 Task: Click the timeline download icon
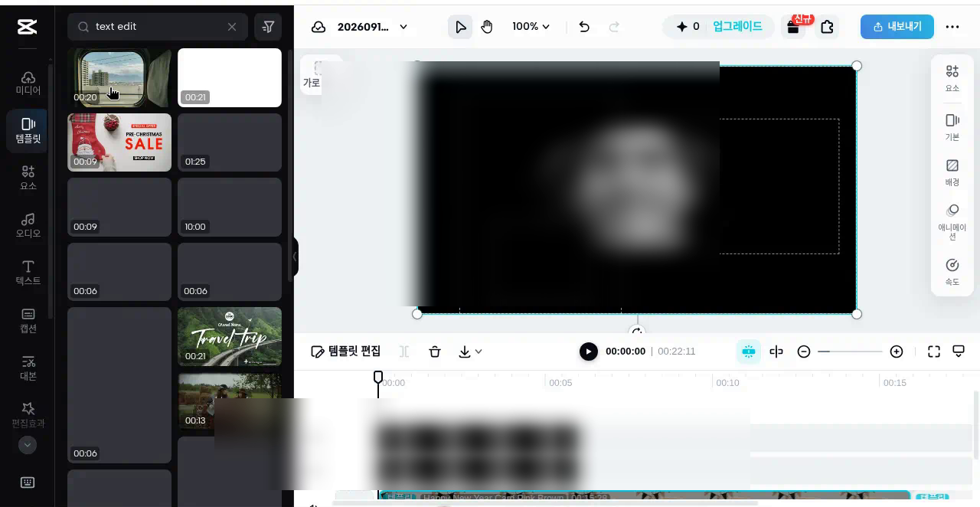465,352
